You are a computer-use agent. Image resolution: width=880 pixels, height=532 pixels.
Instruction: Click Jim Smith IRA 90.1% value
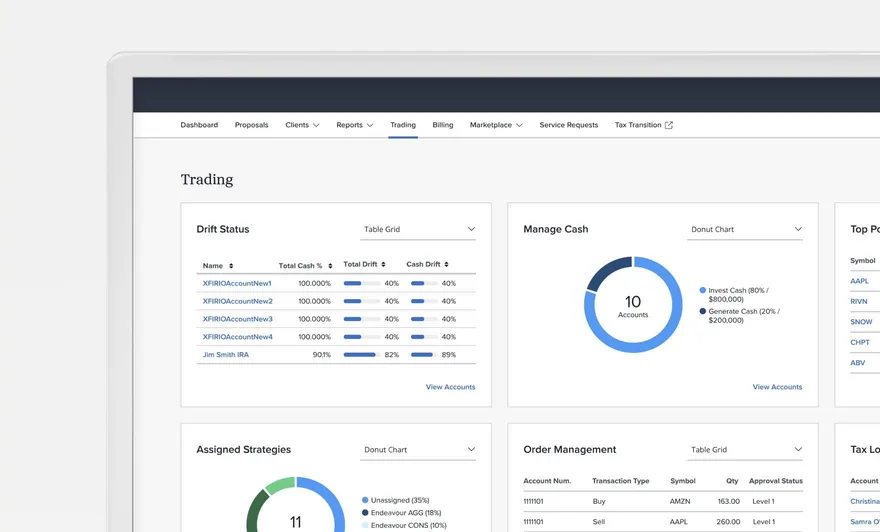tap(322, 355)
